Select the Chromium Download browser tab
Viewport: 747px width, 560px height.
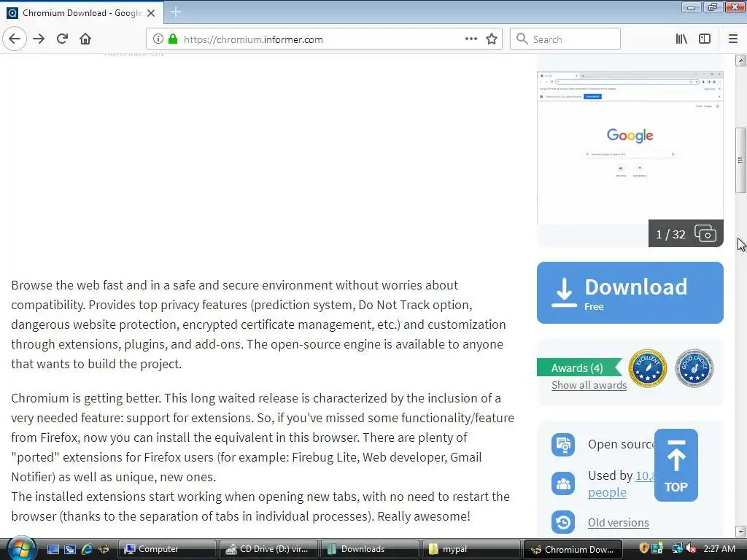pos(82,13)
